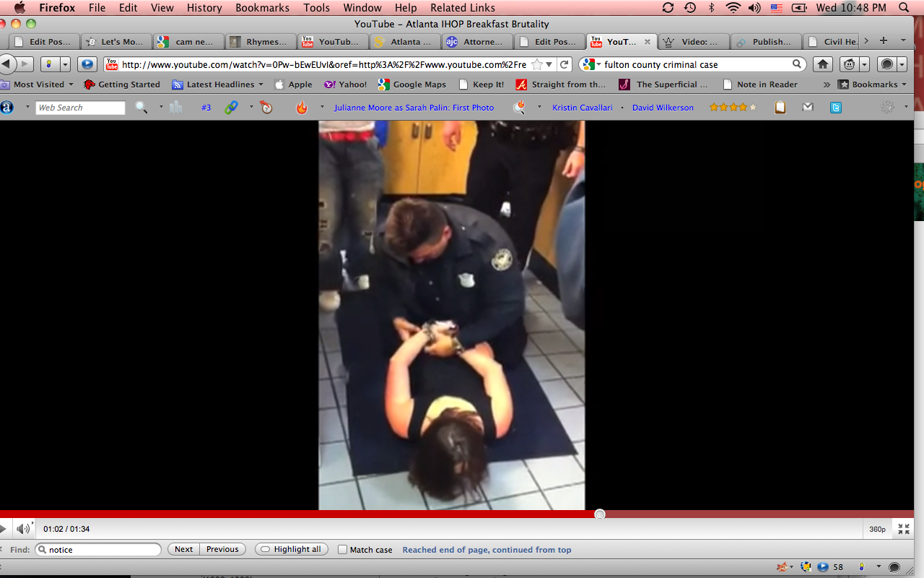Image resolution: width=924 pixels, height=578 pixels.
Task: Click the flame hot topics icon
Action: 302,108
